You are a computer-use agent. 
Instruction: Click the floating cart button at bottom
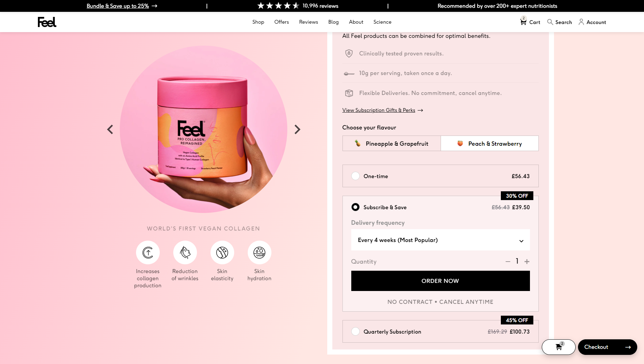(558, 347)
